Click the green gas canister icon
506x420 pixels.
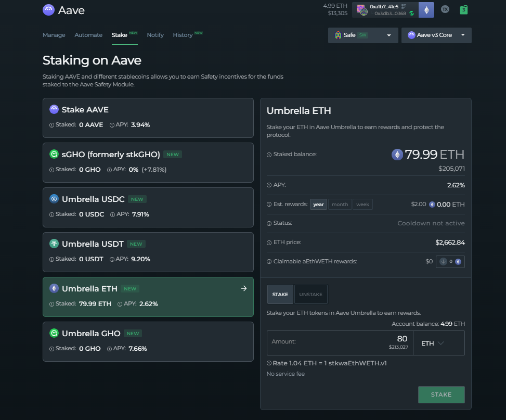(x=463, y=10)
